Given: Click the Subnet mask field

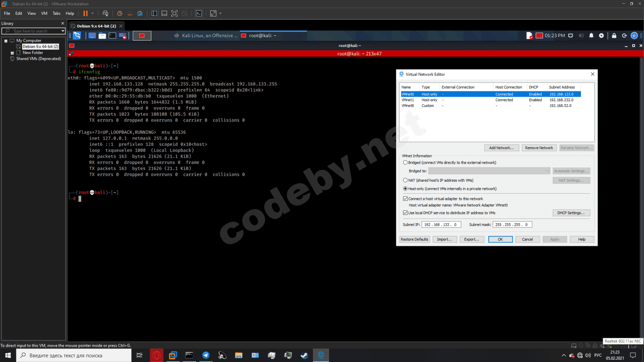Looking at the screenshot, I should click(512, 224).
